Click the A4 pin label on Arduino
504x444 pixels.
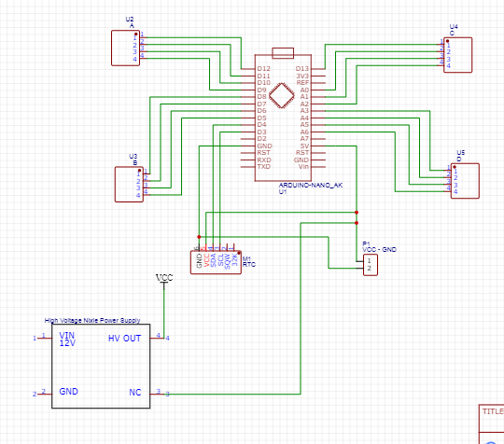pos(304,118)
